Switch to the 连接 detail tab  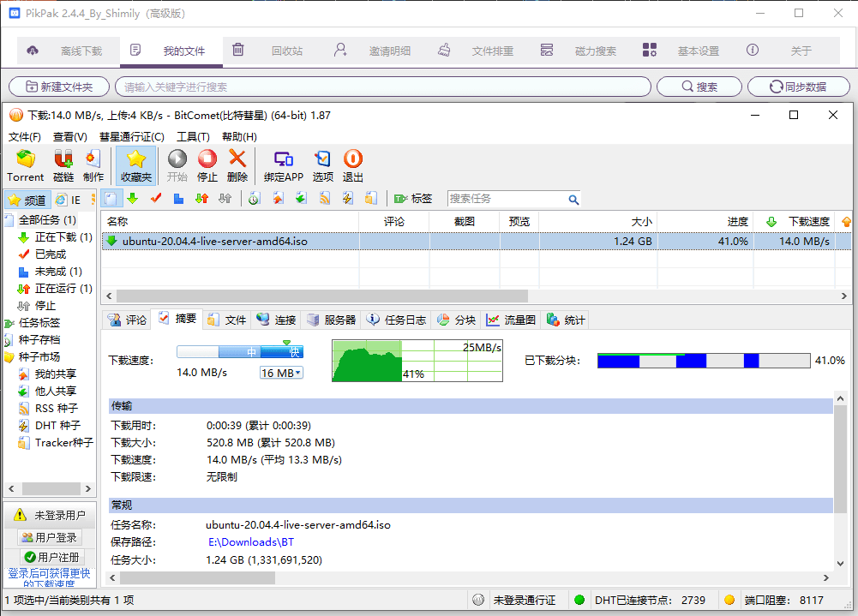point(276,320)
